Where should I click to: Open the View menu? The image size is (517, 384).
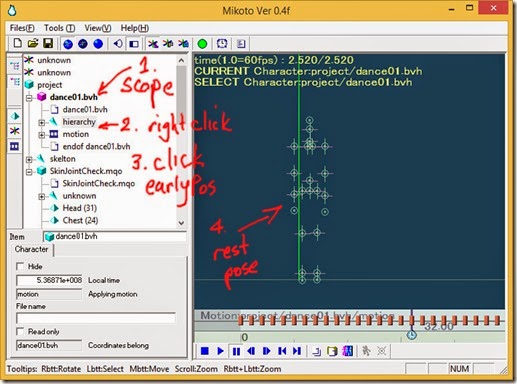[x=98, y=28]
